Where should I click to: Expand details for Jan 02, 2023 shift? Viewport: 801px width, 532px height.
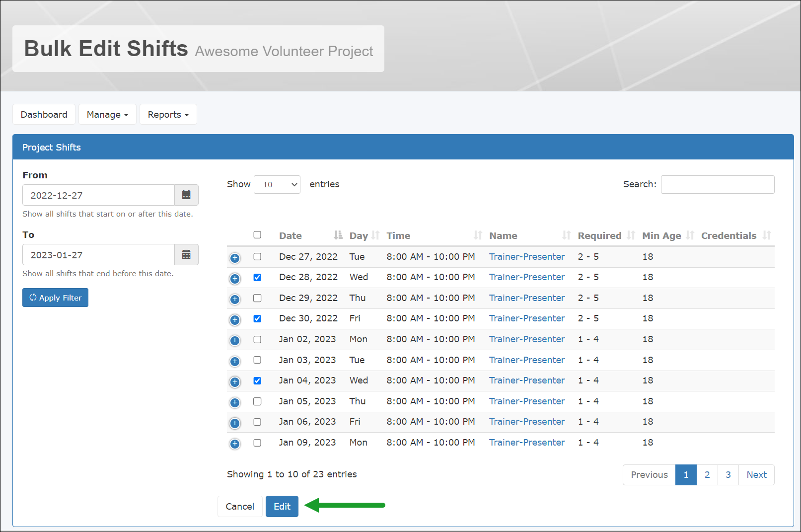tap(235, 340)
